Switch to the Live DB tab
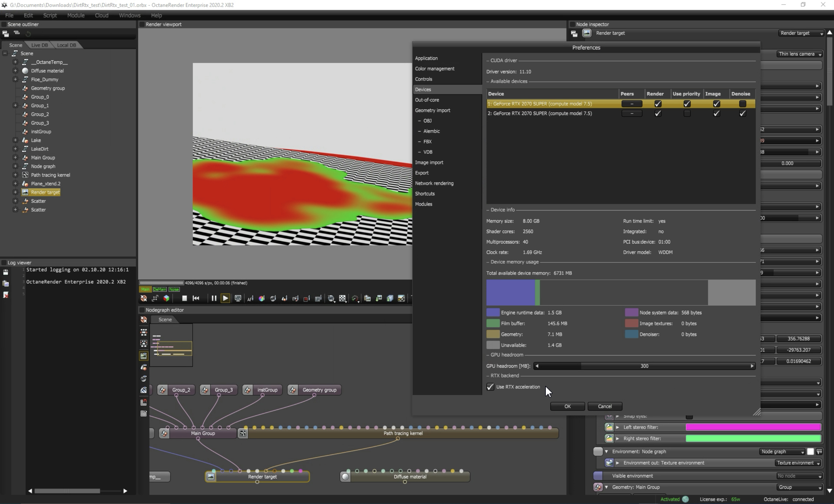The image size is (834, 504). point(39,45)
